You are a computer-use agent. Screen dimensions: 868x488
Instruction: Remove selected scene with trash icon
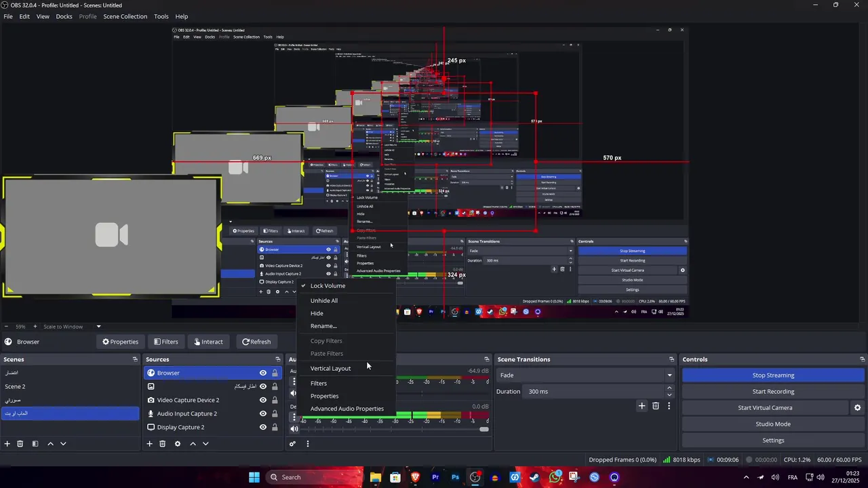pyautogui.click(x=20, y=444)
